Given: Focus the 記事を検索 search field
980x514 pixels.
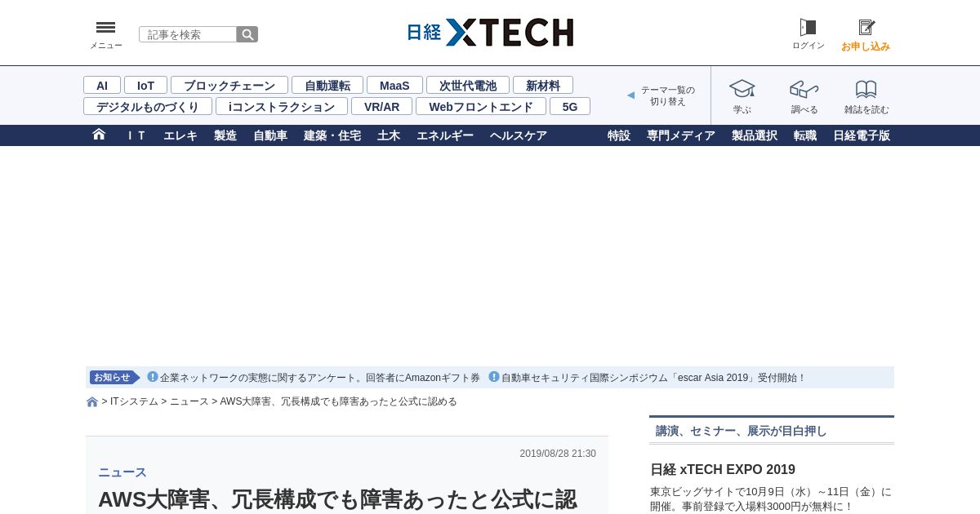Looking at the screenshot, I should (x=188, y=34).
